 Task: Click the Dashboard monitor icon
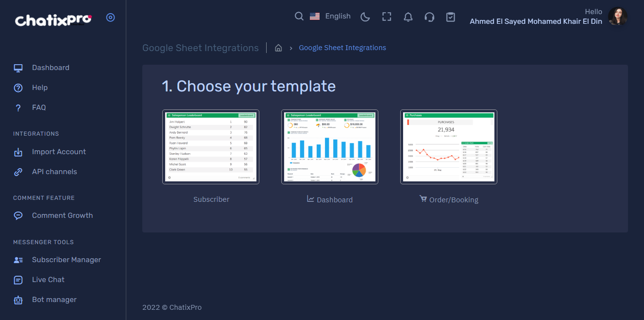(x=18, y=68)
